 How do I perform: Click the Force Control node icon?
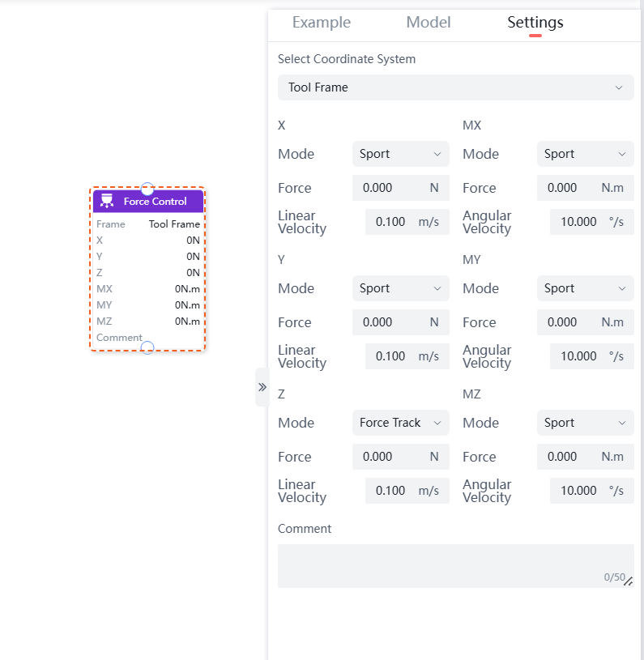click(106, 202)
